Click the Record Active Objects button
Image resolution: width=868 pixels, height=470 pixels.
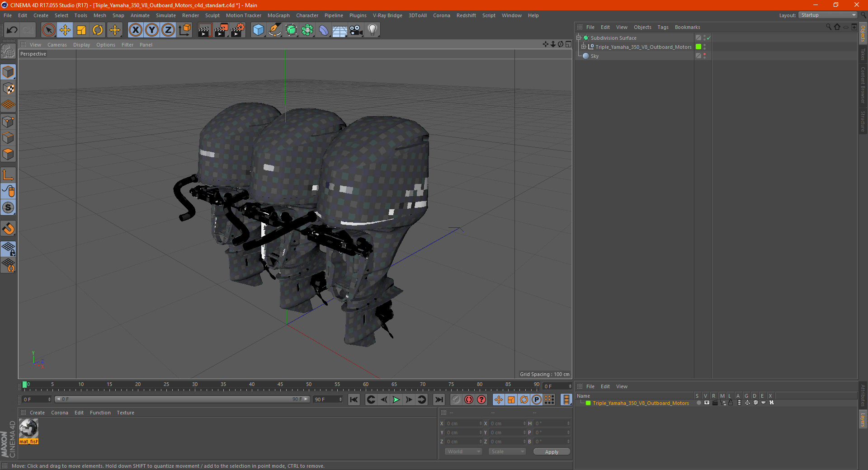[x=456, y=399]
